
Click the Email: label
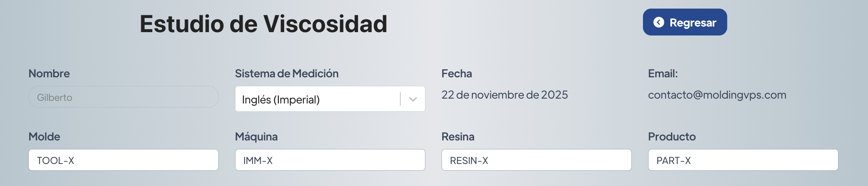click(663, 74)
